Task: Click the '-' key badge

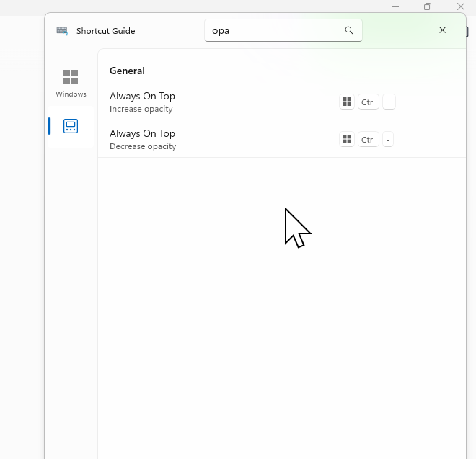Action: (x=388, y=139)
